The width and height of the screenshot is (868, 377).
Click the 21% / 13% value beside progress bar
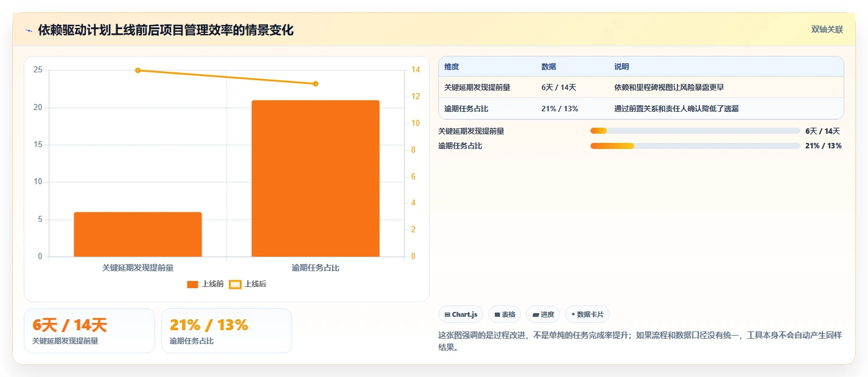point(823,146)
